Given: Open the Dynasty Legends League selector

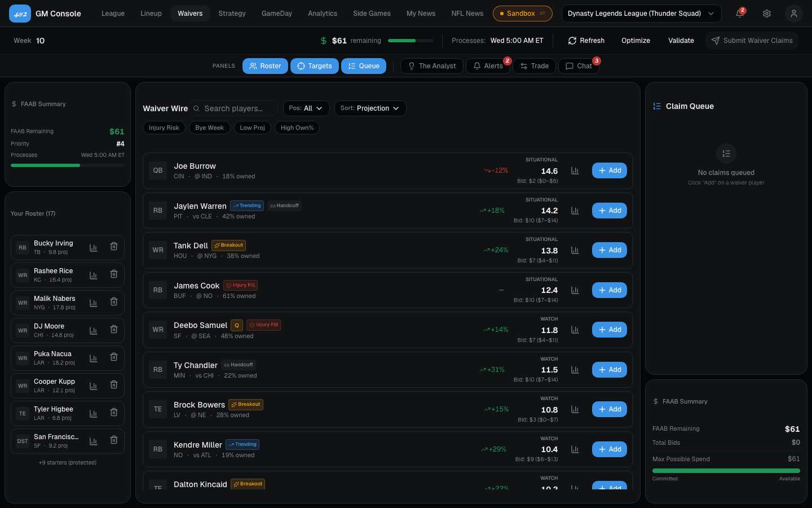Looking at the screenshot, I should pos(641,14).
